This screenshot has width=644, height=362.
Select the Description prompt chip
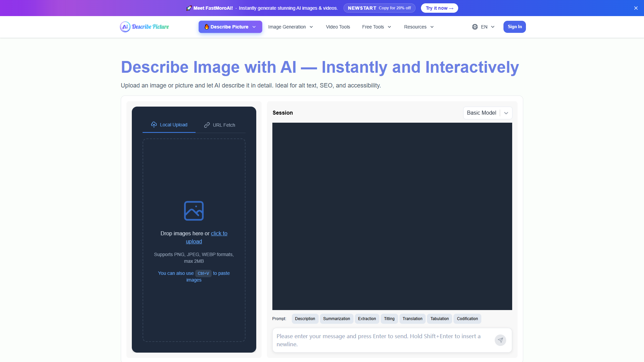(x=305, y=319)
